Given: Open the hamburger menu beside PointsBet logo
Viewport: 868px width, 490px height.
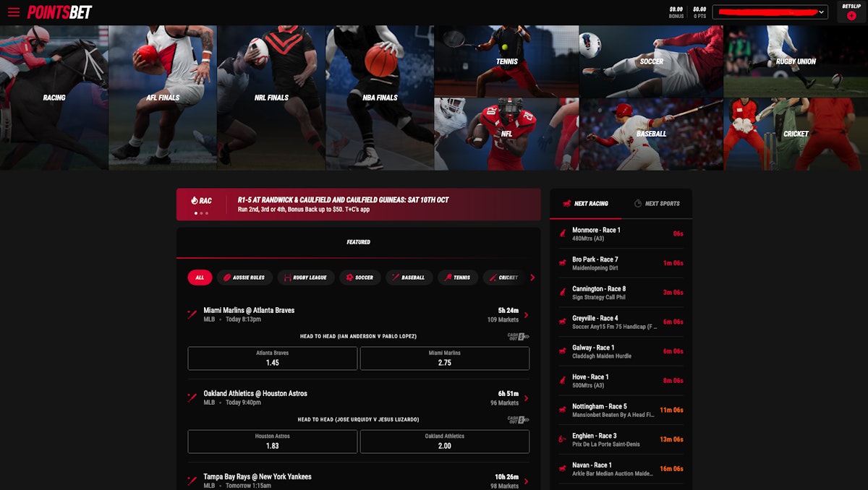Looking at the screenshot, I should [12, 12].
